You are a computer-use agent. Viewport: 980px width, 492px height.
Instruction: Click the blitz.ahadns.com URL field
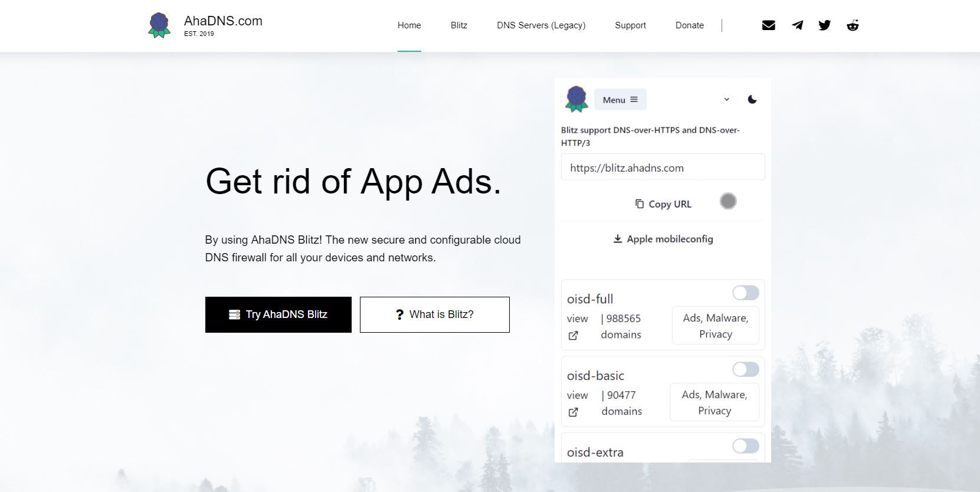663,168
